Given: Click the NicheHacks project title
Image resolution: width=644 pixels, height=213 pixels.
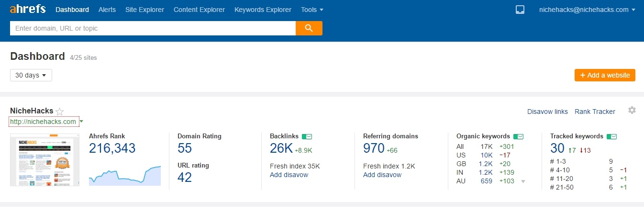Looking at the screenshot, I should point(32,111).
